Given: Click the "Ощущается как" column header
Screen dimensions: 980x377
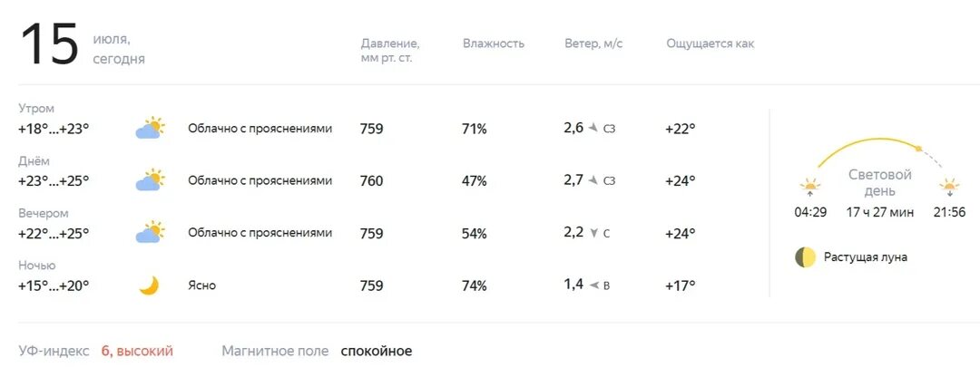Looking at the screenshot, I should click(710, 43).
